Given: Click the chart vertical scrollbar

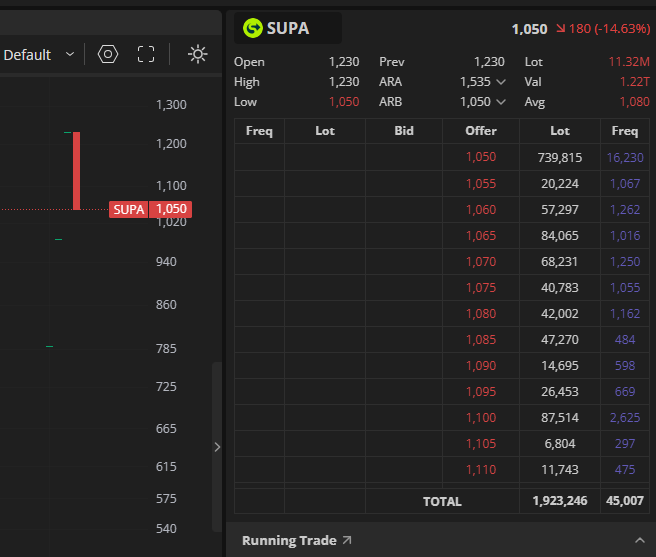Looking at the screenshot, I should click(217, 447).
